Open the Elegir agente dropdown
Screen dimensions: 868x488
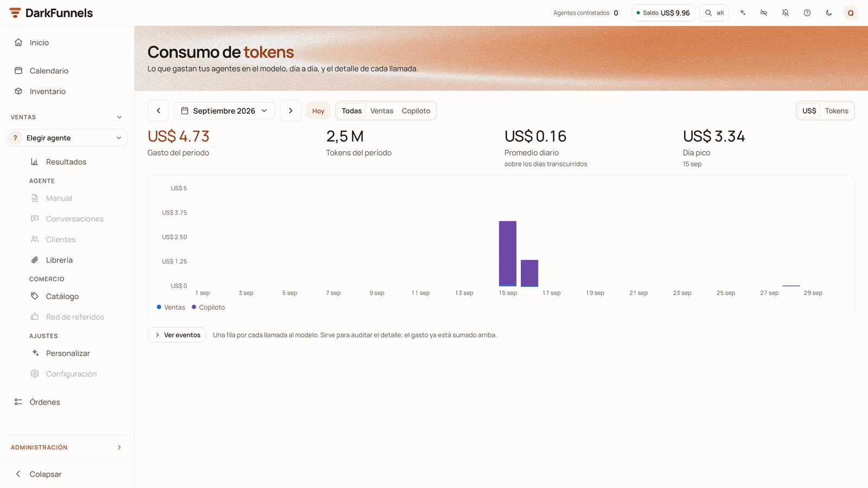tap(67, 138)
